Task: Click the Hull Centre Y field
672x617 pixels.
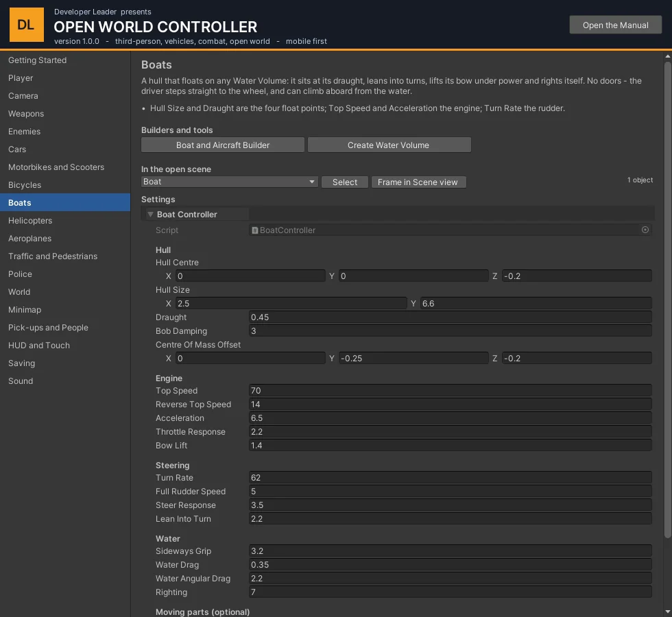Action: [413, 276]
